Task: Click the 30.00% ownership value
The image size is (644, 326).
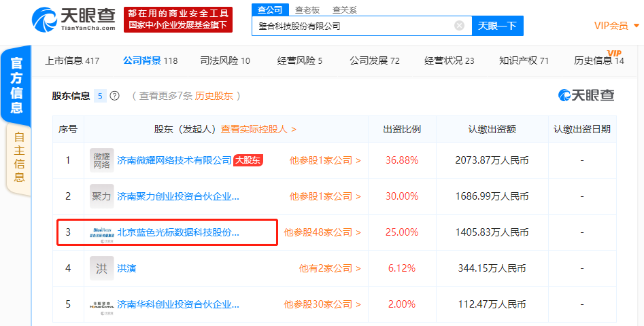Action: 402,196
